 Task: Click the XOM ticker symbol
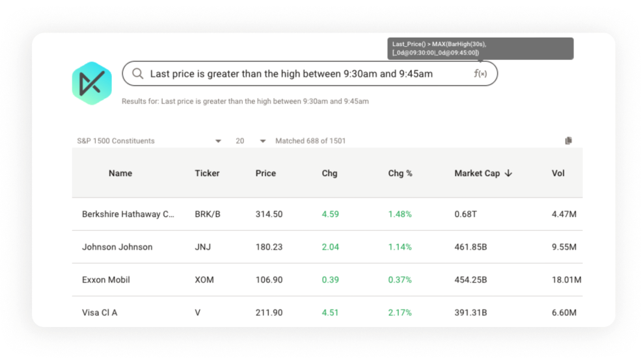tap(204, 279)
